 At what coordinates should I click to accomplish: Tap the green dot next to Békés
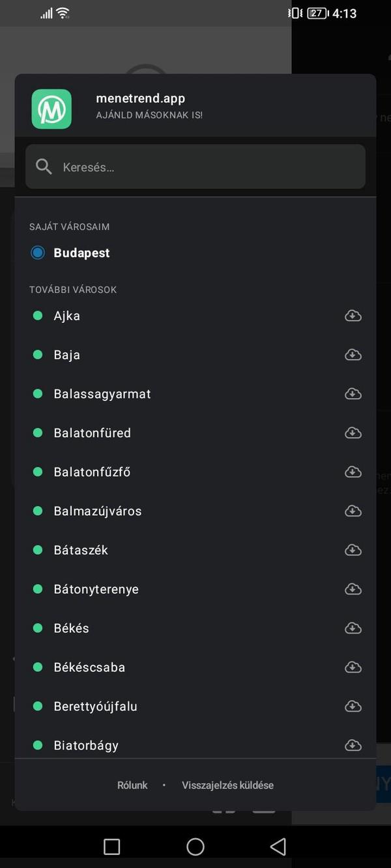click(37, 628)
